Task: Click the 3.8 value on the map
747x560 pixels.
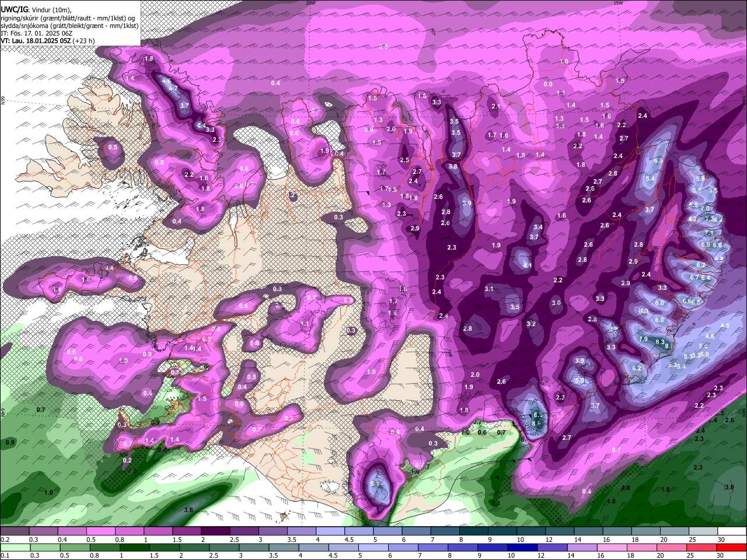Action: pyautogui.click(x=453, y=166)
